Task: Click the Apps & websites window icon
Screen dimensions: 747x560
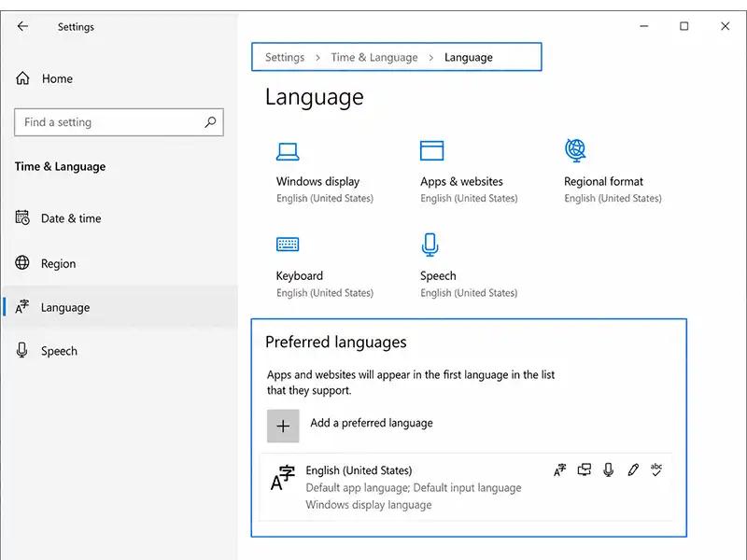Action: coord(431,150)
